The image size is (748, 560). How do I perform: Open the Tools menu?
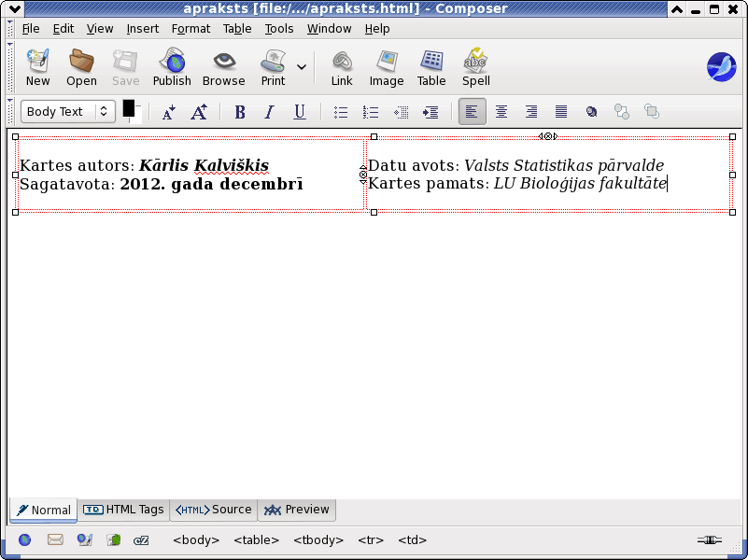279,29
